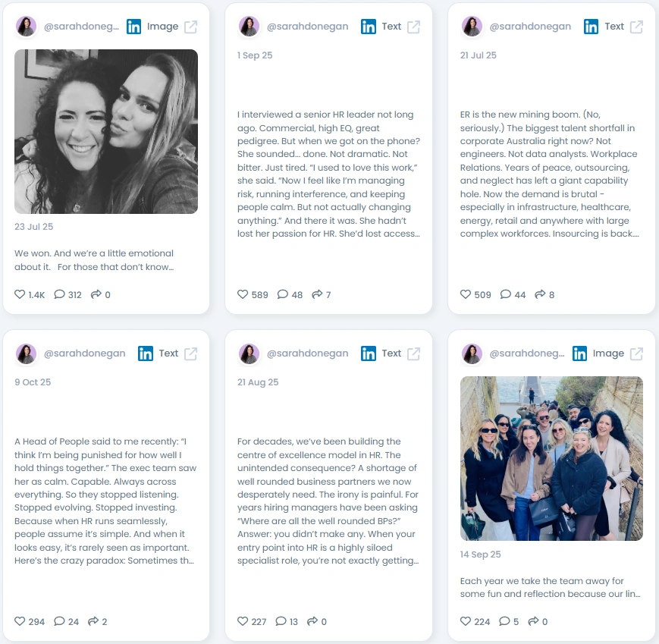
Task: Click "We won" post caption text
Action: 94,260
